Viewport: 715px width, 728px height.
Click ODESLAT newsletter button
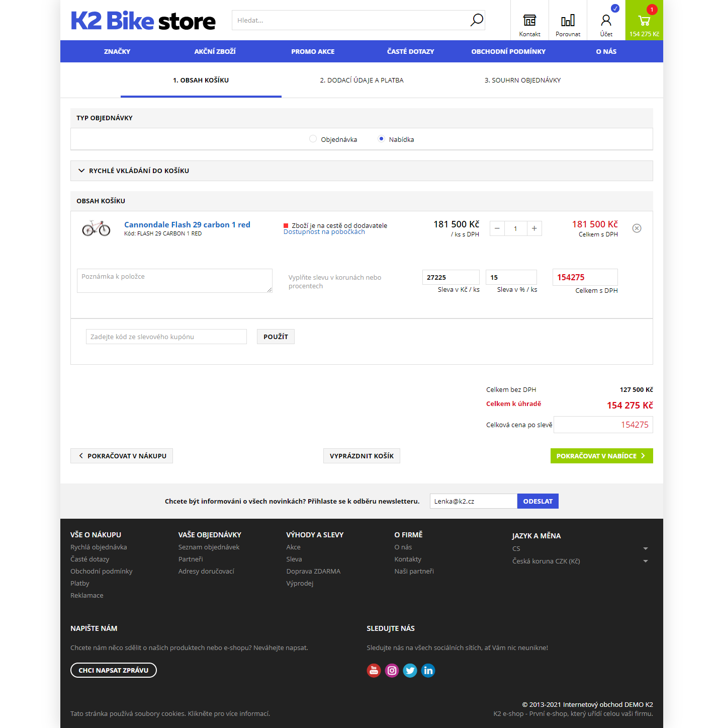coord(538,501)
